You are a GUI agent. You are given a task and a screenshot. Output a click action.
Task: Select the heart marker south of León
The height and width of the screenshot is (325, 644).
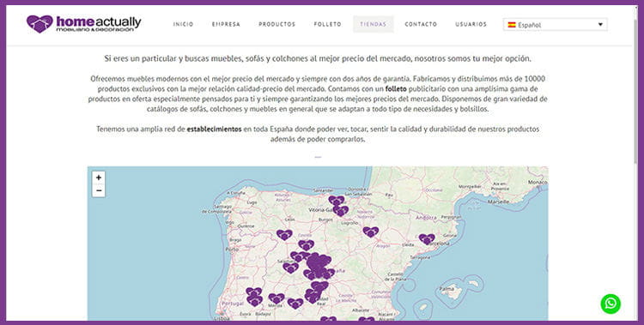pyautogui.click(x=284, y=235)
